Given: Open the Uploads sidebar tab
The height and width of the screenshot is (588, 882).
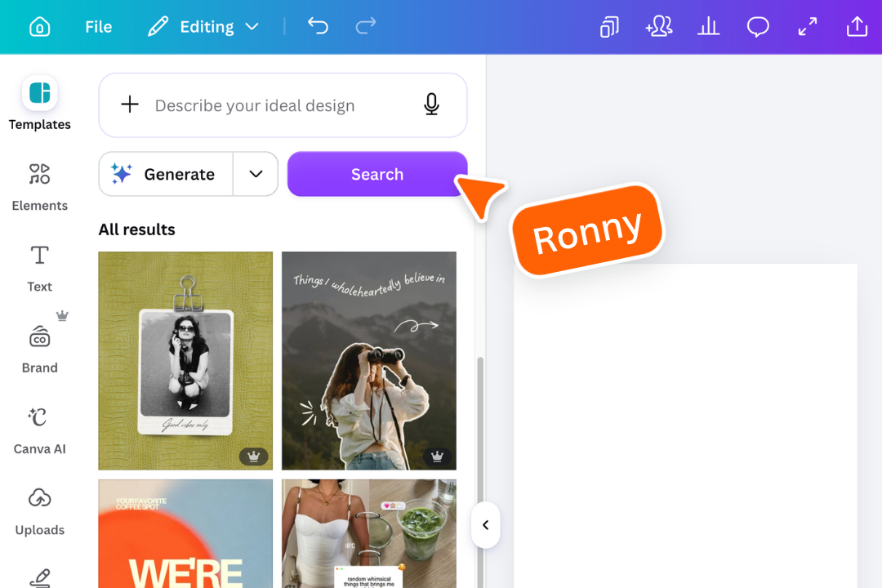Looking at the screenshot, I should tap(39, 511).
